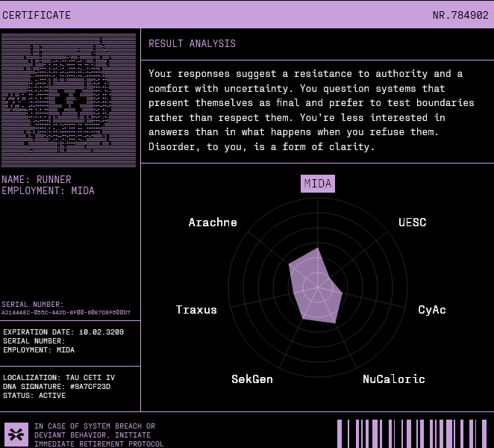Click the STATUS: ACTIVE line

pyautogui.click(x=34, y=395)
